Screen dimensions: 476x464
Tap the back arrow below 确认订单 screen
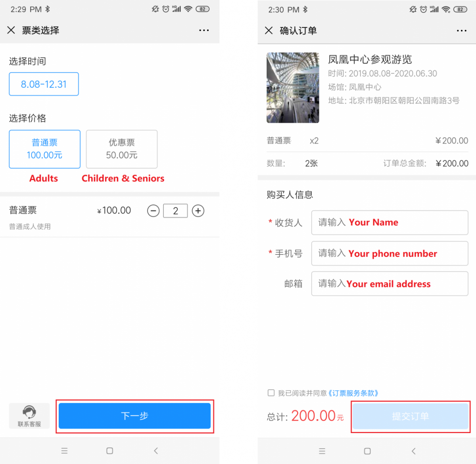click(x=414, y=451)
